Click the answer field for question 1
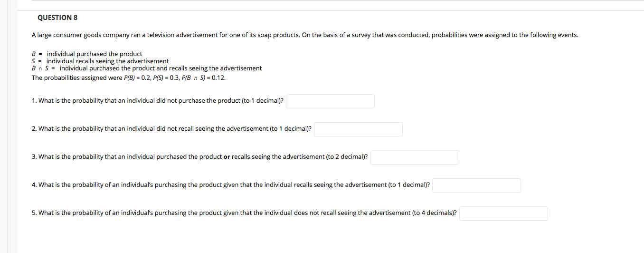Viewport: 644px width, 253px height. [330, 101]
